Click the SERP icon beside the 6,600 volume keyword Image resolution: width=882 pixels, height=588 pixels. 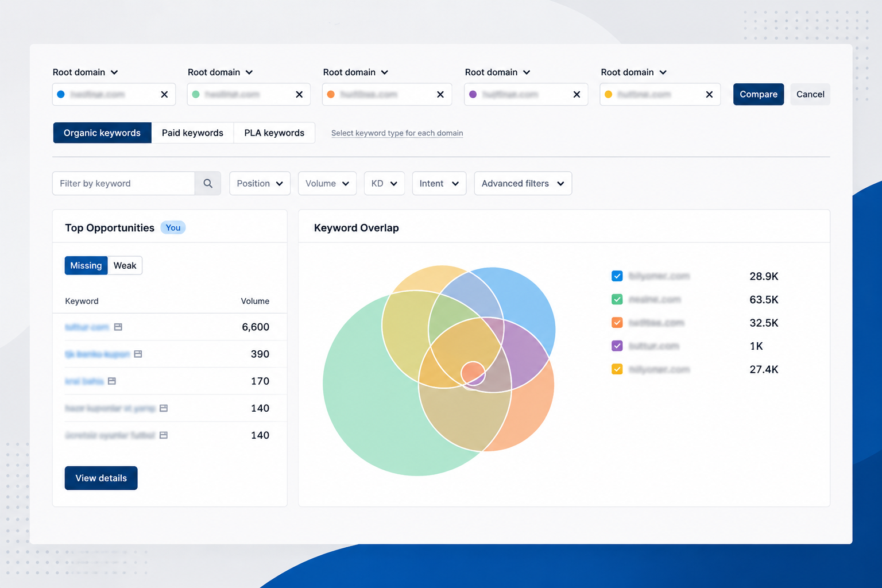(x=118, y=327)
